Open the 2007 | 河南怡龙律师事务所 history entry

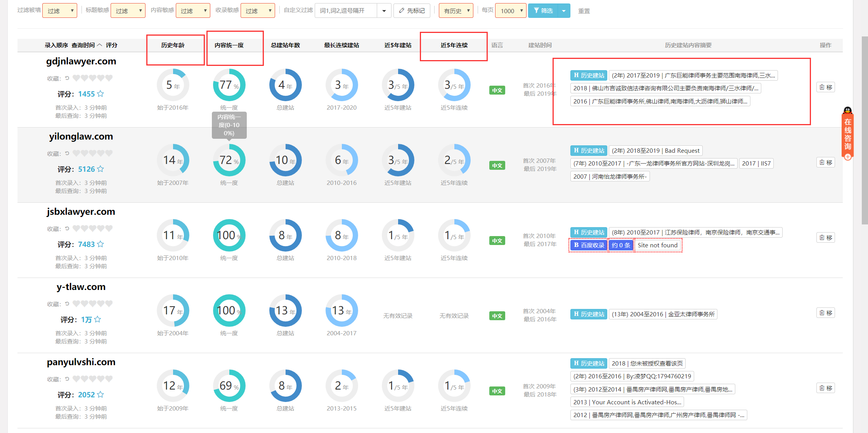coord(610,176)
